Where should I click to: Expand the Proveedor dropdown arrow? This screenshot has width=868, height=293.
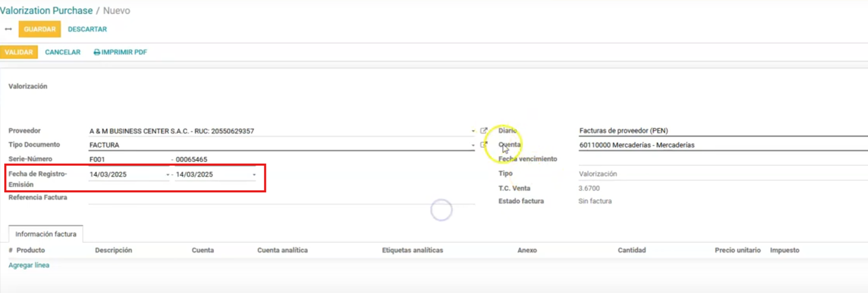click(473, 131)
